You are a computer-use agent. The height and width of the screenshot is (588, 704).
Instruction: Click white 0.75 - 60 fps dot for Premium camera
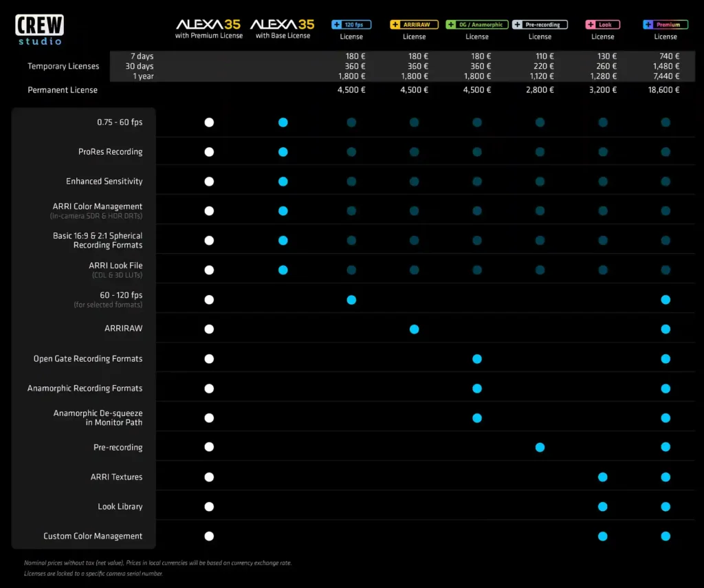209,122
